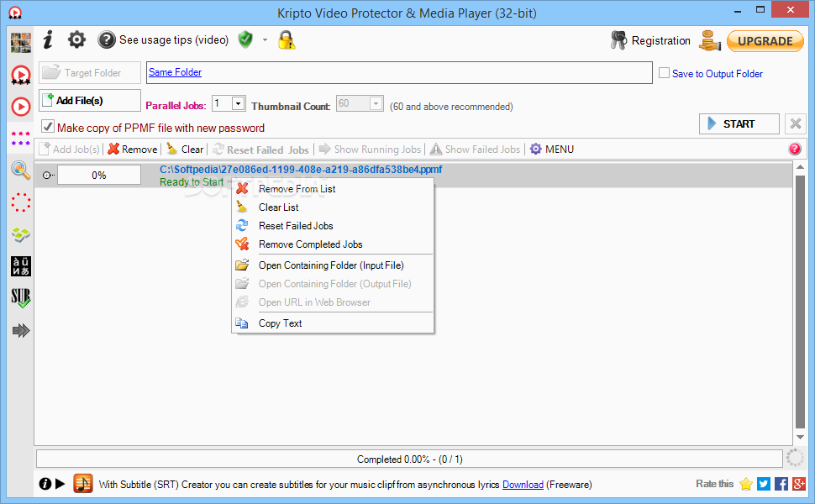
Task: Open settings gear icon in top toolbar
Action: (x=76, y=39)
